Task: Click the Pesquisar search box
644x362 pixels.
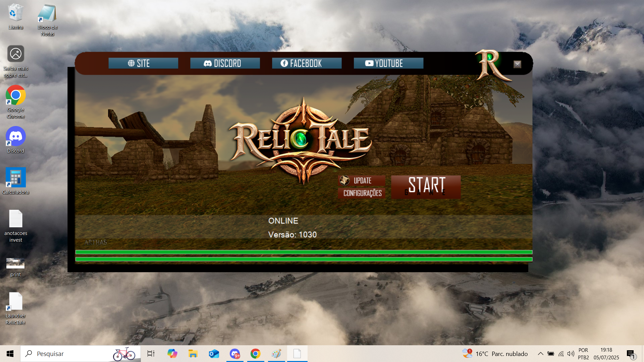Action: tap(80, 354)
